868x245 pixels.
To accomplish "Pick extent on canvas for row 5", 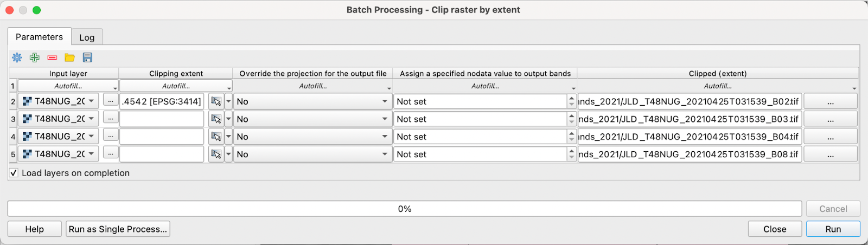I will (216, 154).
